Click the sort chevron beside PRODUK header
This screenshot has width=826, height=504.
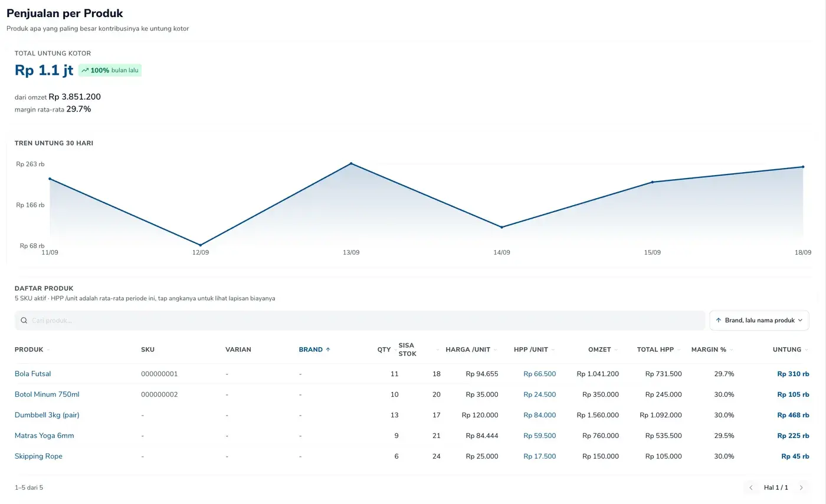(x=48, y=350)
